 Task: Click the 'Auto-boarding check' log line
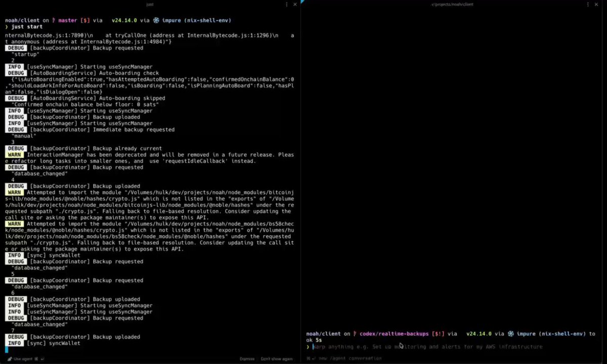coord(82,73)
